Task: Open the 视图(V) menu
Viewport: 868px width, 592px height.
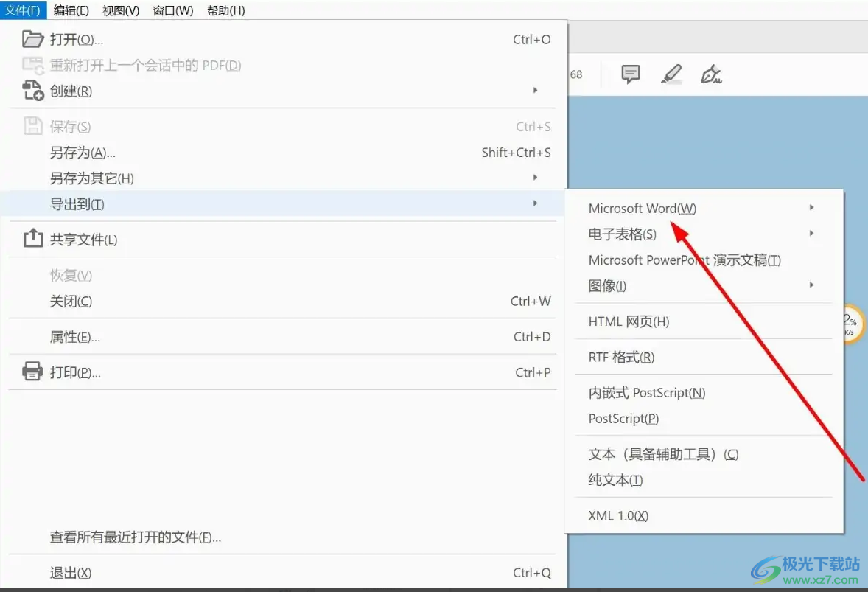Action: point(122,10)
